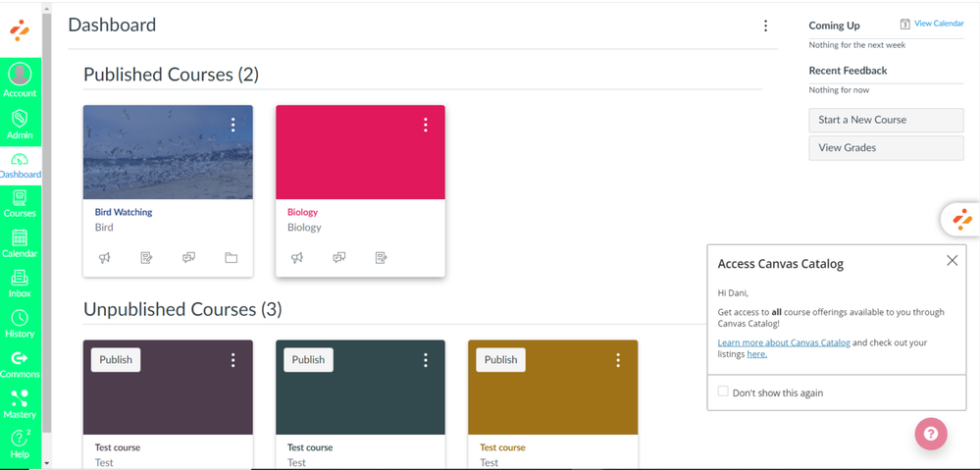Screen dimensions: 980x470
Task: Open Calendar in the global navigation
Action: [x=20, y=242]
